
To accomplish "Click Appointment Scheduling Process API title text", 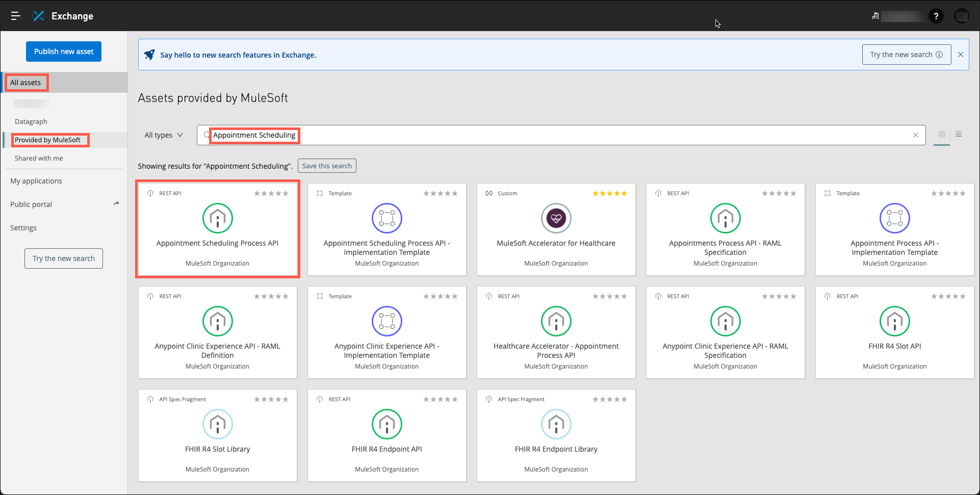I will point(218,243).
